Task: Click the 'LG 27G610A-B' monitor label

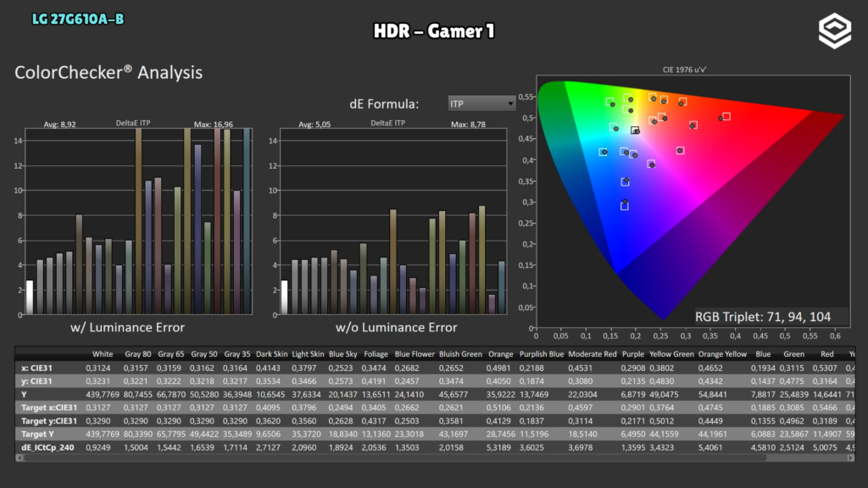Action: [x=78, y=19]
